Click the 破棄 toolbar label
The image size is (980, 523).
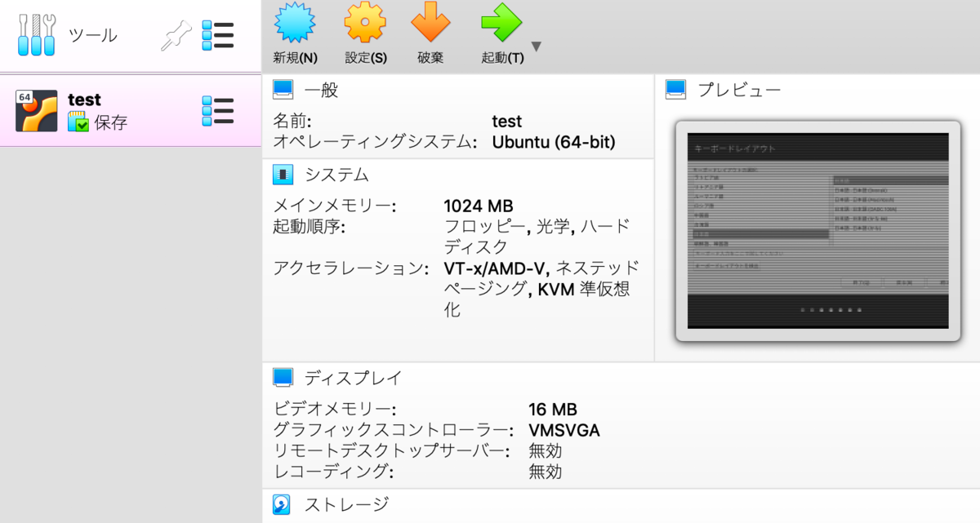[430, 58]
